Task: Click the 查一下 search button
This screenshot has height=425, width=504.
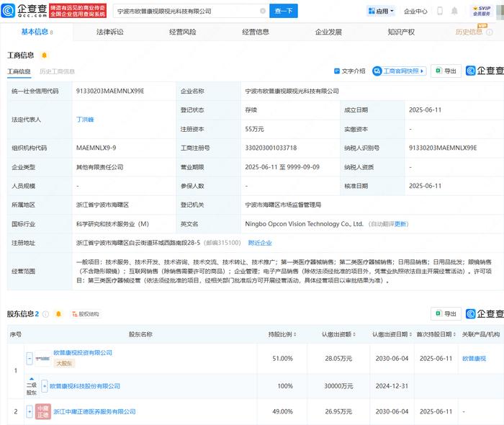Action: pos(284,11)
